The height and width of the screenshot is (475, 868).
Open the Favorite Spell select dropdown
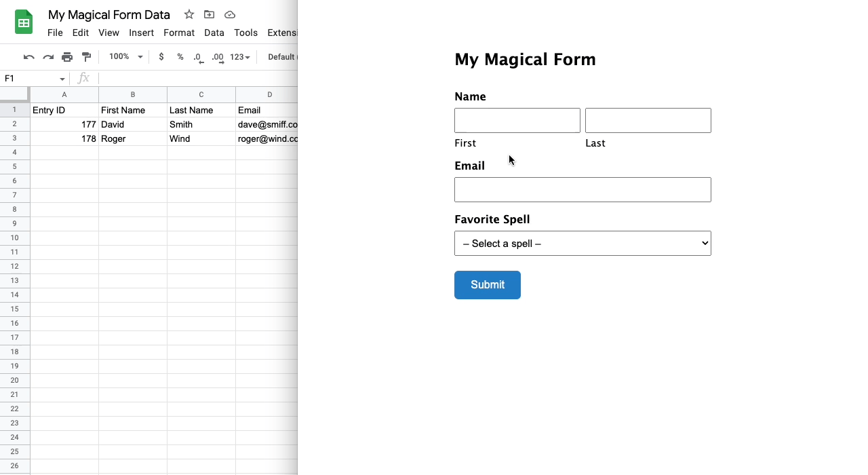[583, 244]
